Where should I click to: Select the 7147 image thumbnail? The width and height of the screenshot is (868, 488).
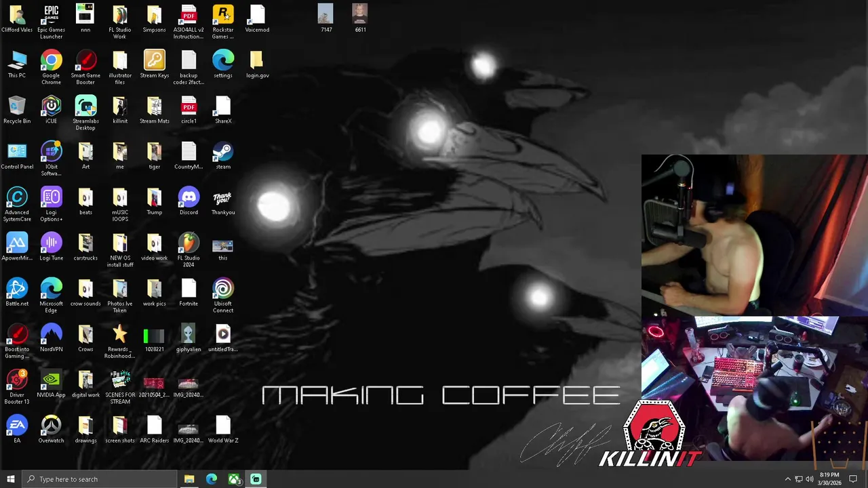[326, 15]
